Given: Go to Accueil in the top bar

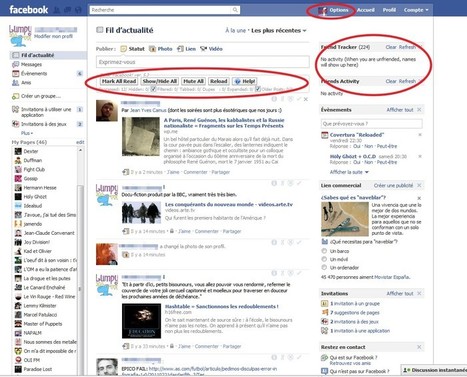Looking at the screenshot, I should coord(366,10).
